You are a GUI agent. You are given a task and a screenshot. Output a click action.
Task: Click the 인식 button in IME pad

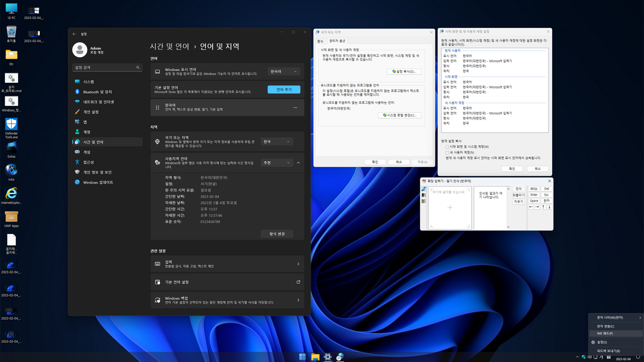(x=519, y=189)
